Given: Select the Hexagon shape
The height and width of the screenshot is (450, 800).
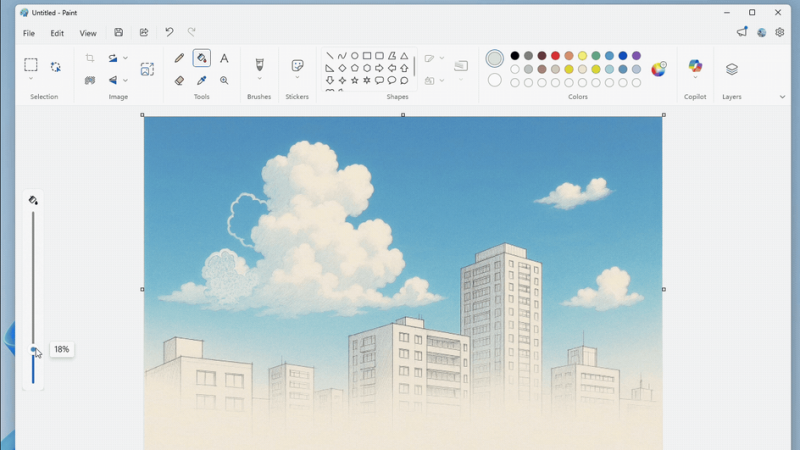Looking at the screenshot, I should 367,68.
